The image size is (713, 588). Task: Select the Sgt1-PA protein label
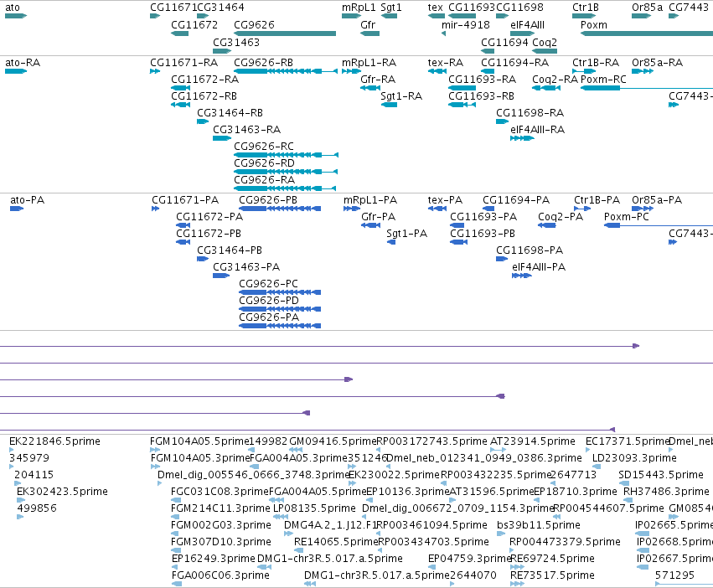pyautogui.click(x=407, y=234)
